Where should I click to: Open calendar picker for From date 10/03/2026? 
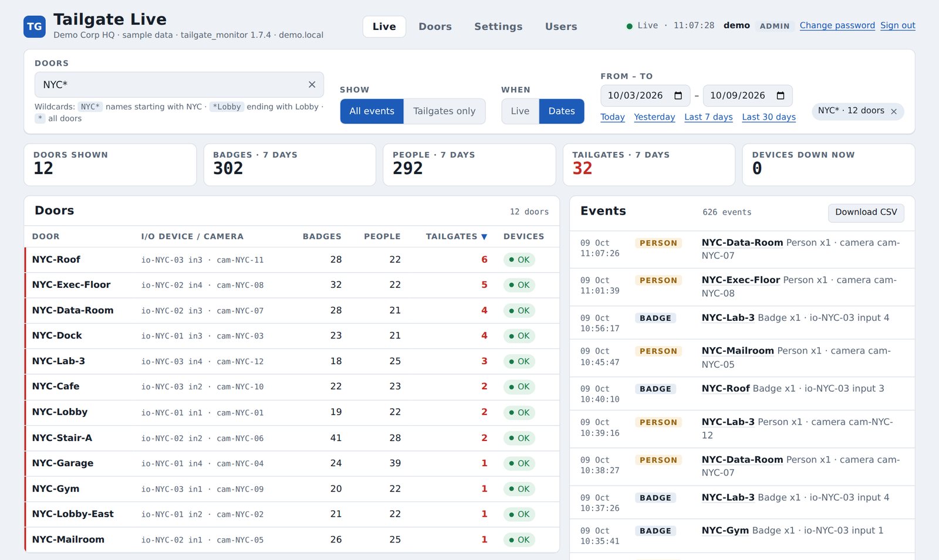[x=678, y=96]
